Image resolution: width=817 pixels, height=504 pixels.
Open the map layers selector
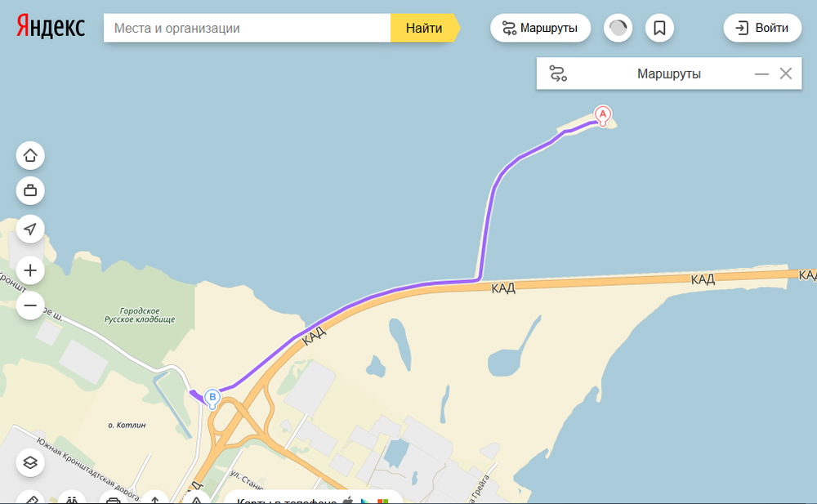click(30, 462)
